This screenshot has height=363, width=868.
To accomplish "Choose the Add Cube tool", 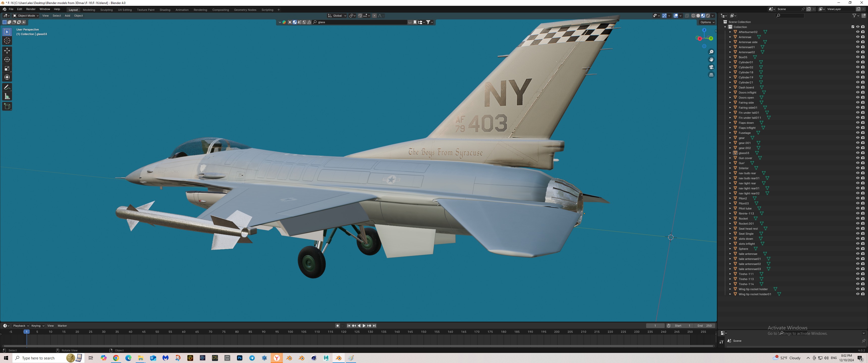I will click(x=7, y=106).
